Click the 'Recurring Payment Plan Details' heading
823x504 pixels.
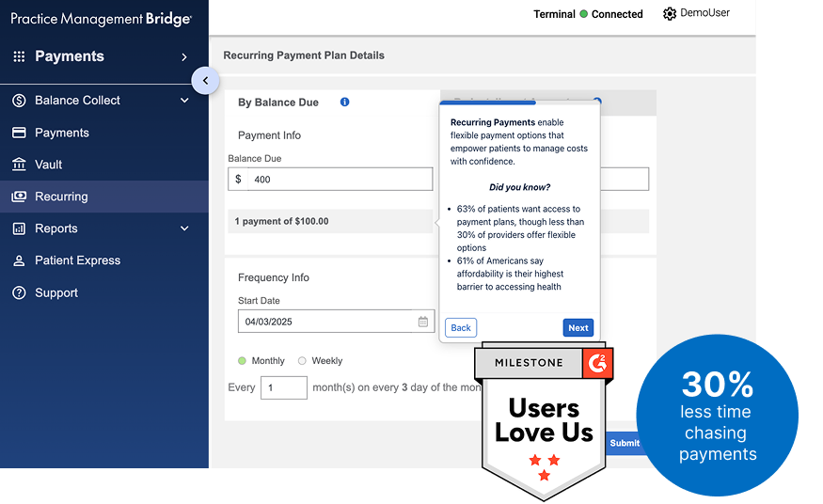304,55
